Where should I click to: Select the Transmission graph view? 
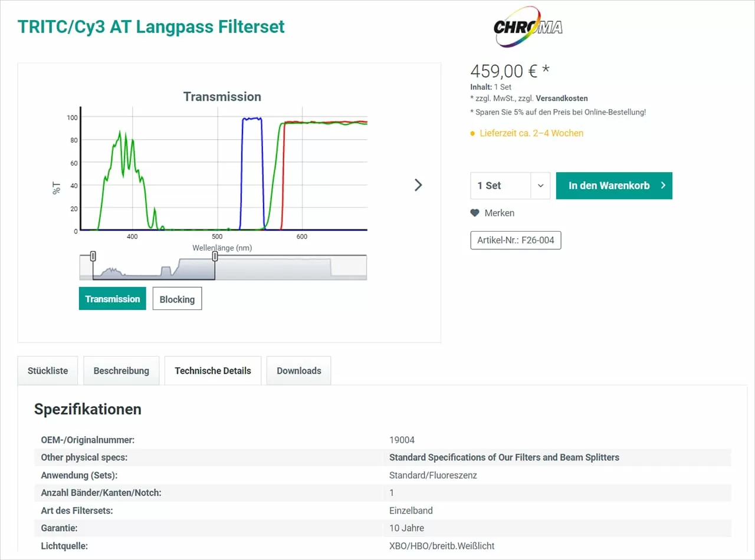112,298
